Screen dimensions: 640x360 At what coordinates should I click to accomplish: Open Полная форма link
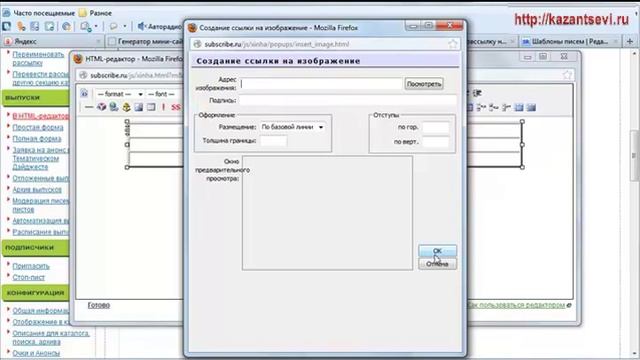37,139
